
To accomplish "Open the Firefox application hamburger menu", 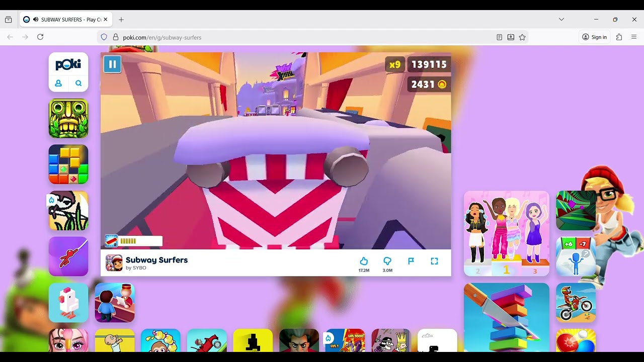I will coord(634,37).
